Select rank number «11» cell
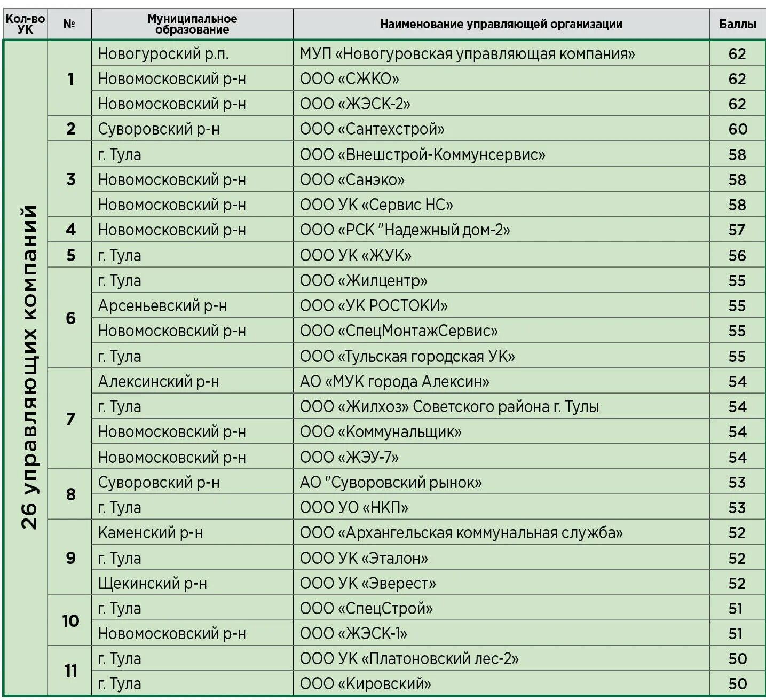The width and height of the screenshot is (766, 700). point(70,671)
